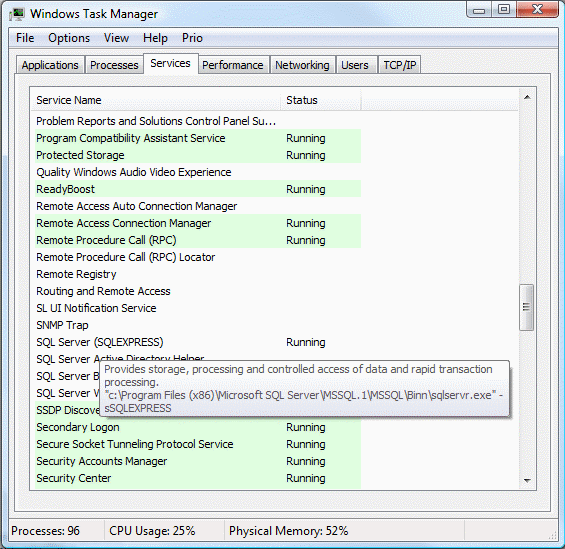Viewport: 565px width, 549px height.
Task: Select Problem Reports and Solutions Control Panel row
Action: coord(197,121)
